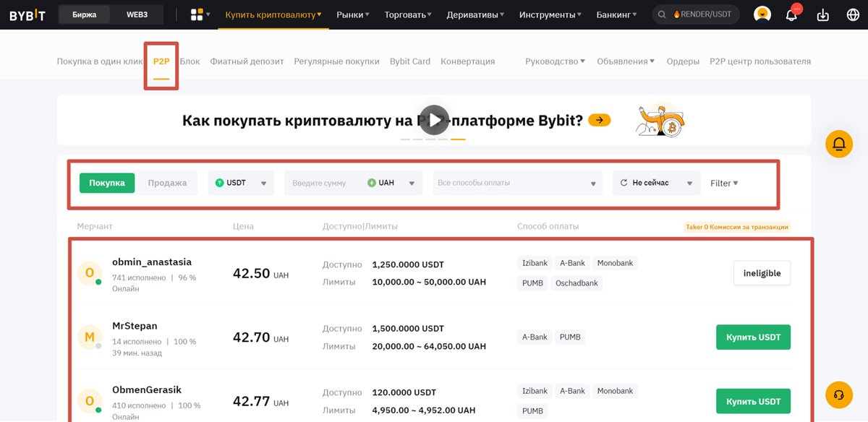Image resolution: width=868 pixels, height=422 pixels.
Task: Open the UAH currency dropdown
Action: tap(391, 183)
